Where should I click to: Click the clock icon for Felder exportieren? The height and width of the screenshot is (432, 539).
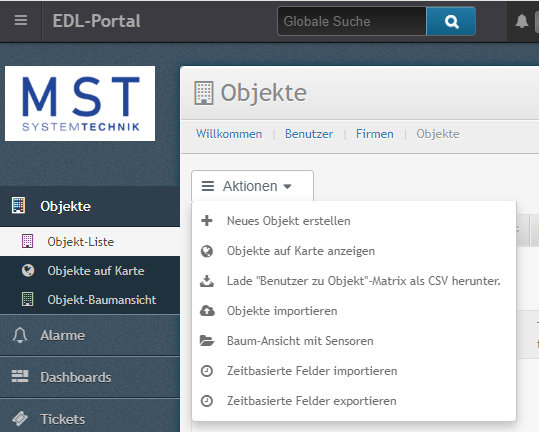click(x=207, y=401)
